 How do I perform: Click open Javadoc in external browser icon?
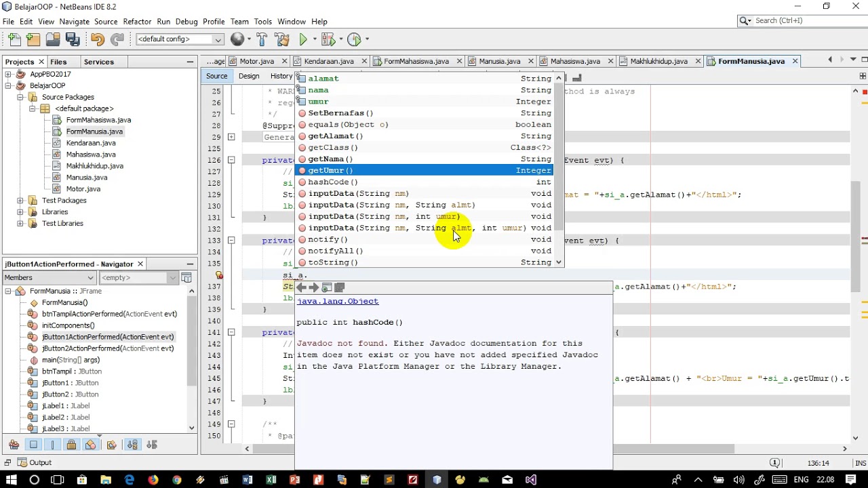(326, 287)
